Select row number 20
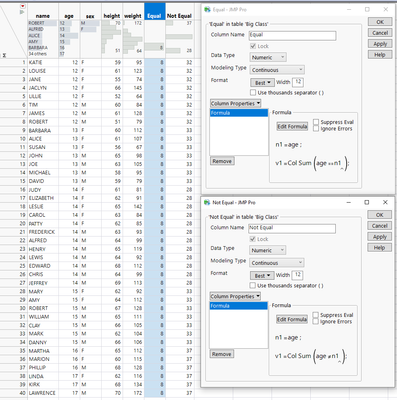397x400 pixels. tap(22, 223)
